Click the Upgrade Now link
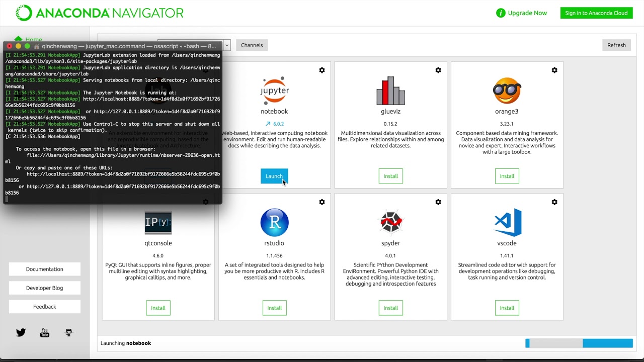The height and width of the screenshot is (362, 644). click(x=527, y=13)
